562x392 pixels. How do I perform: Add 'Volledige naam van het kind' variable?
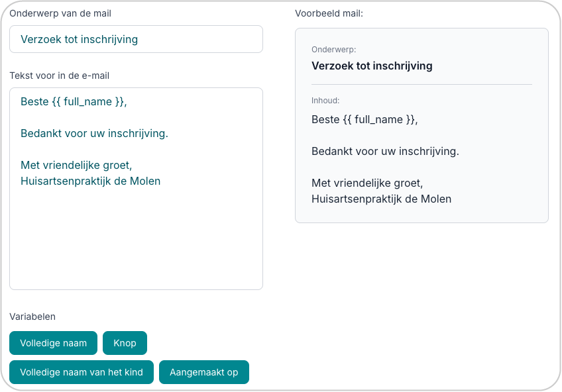(82, 372)
